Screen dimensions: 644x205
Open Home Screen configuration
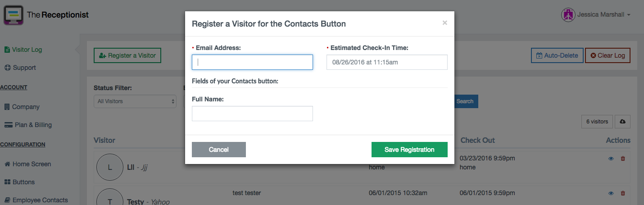pyautogui.click(x=27, y=164)
